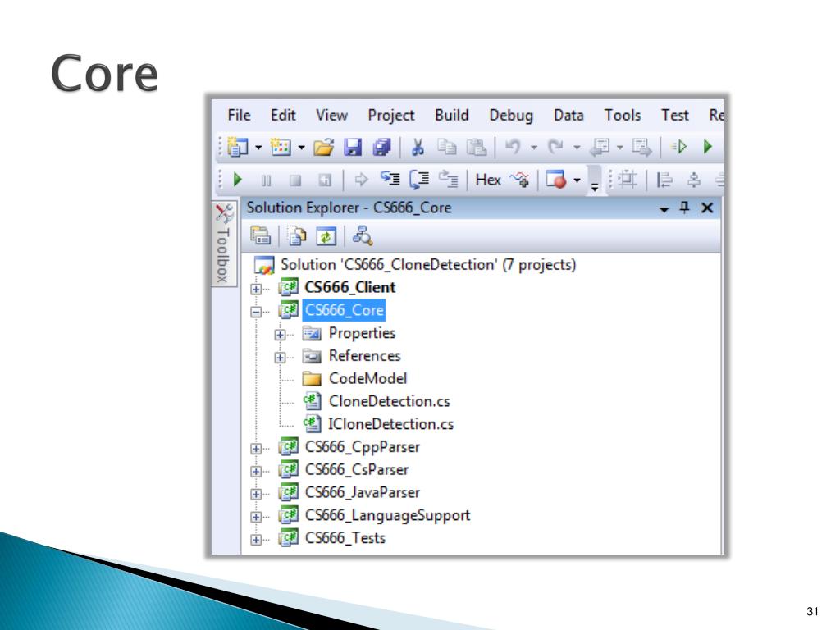Viewport: 840px width, 630px height.
Task: Select Solution 'CS666_CloneDetection' root node
Action: click(x=428, y=265)
